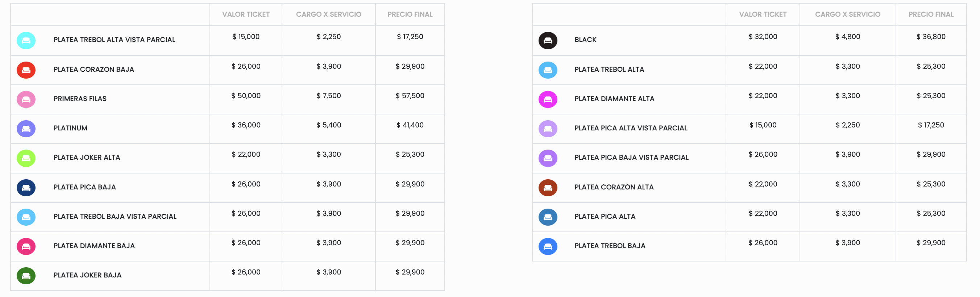The height and width of the screenshot is (297, 980).
Task: Click the magenta-pink seat icon for Platea Diamante Baja
Action: (26, 246)
